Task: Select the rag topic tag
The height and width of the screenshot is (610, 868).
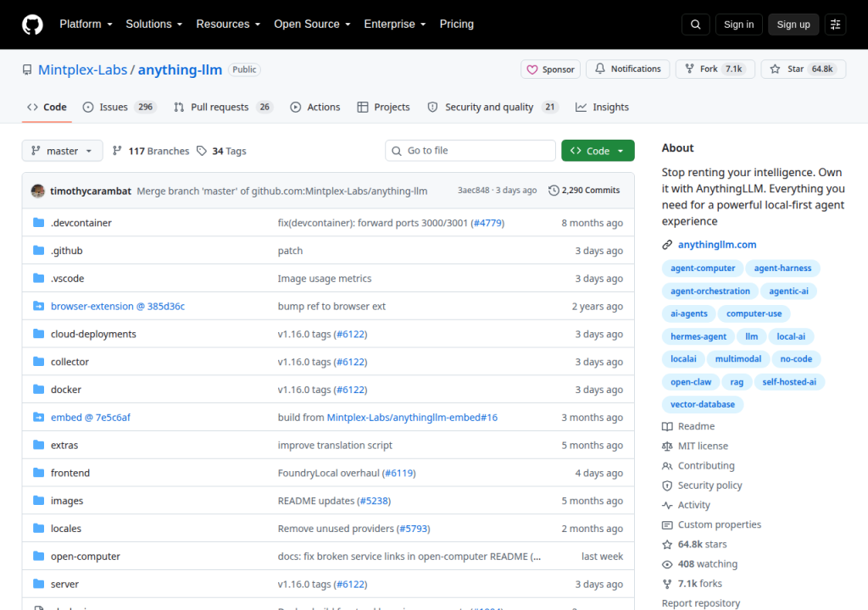Action: [737, 382]
